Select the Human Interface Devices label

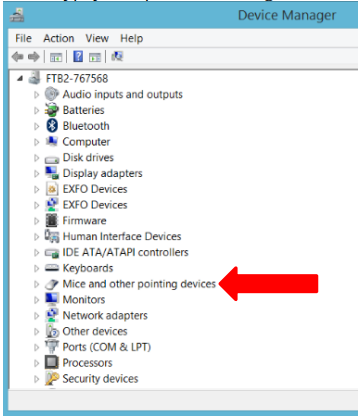click(122, 236)
